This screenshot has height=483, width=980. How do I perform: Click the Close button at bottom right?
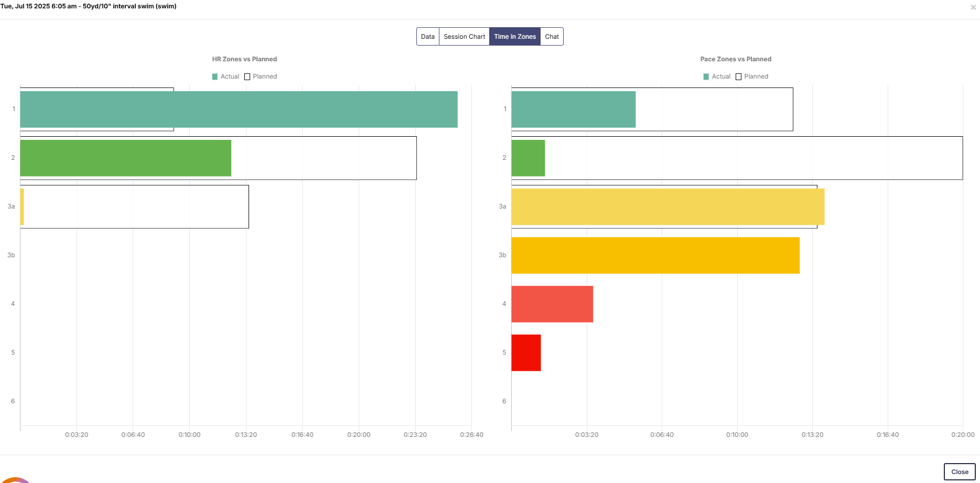(x=959, y=471)
